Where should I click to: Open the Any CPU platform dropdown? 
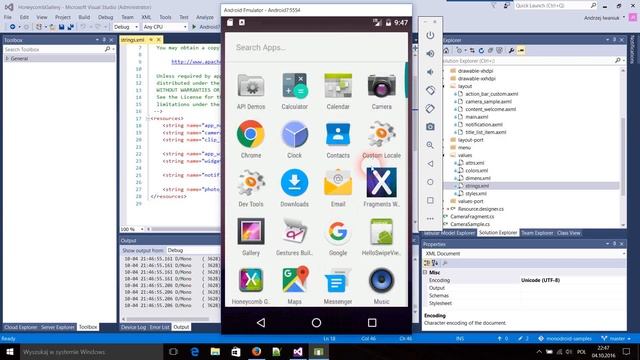(x=165, y=27)
